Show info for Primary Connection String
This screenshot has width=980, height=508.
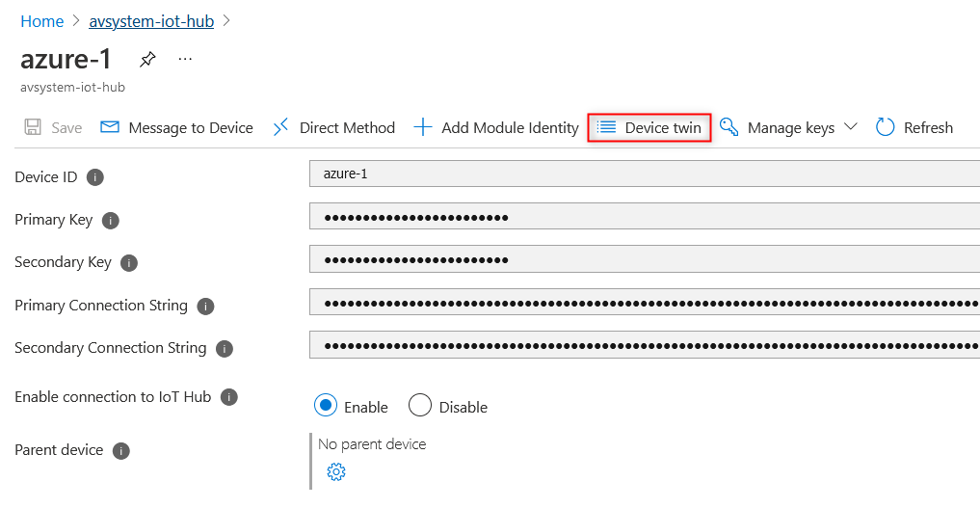[205, 307]
